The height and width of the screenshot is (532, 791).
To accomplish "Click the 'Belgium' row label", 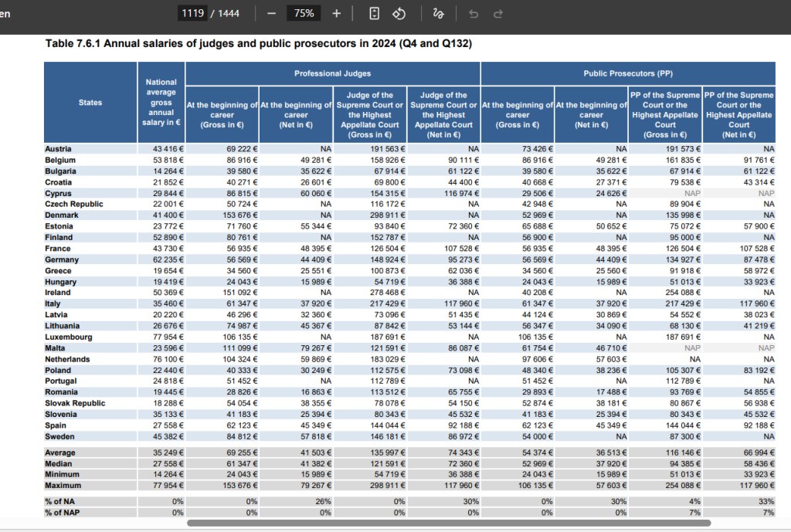I will click(x=60, y=160).
